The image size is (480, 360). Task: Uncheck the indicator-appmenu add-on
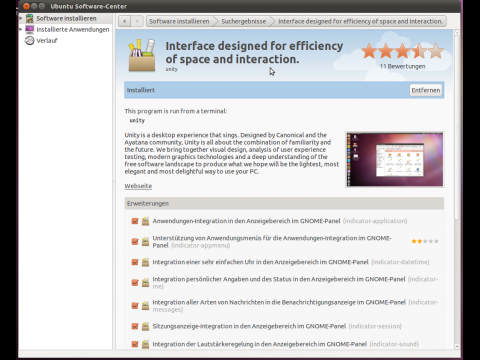tap(135, 242)
